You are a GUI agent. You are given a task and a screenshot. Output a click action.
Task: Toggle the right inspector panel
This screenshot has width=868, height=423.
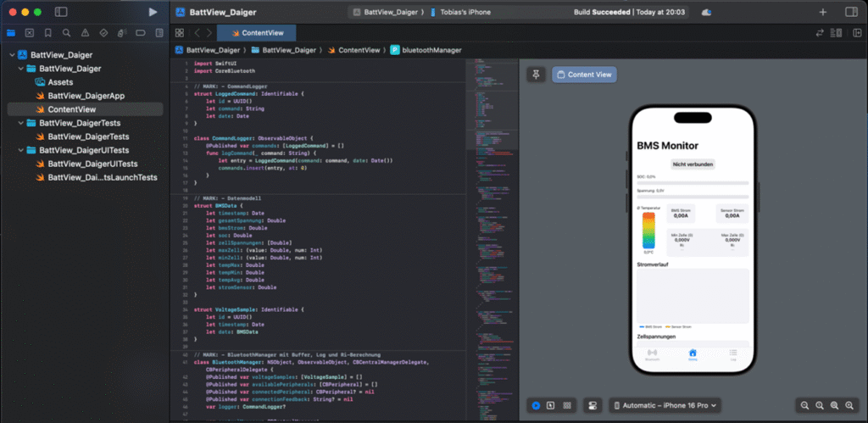851,12
